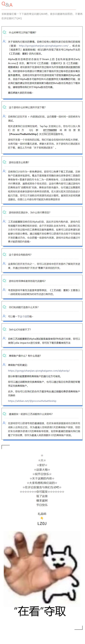Click the Q icon beside "什么时候可以开始下载啊?"

click(5, 32)
